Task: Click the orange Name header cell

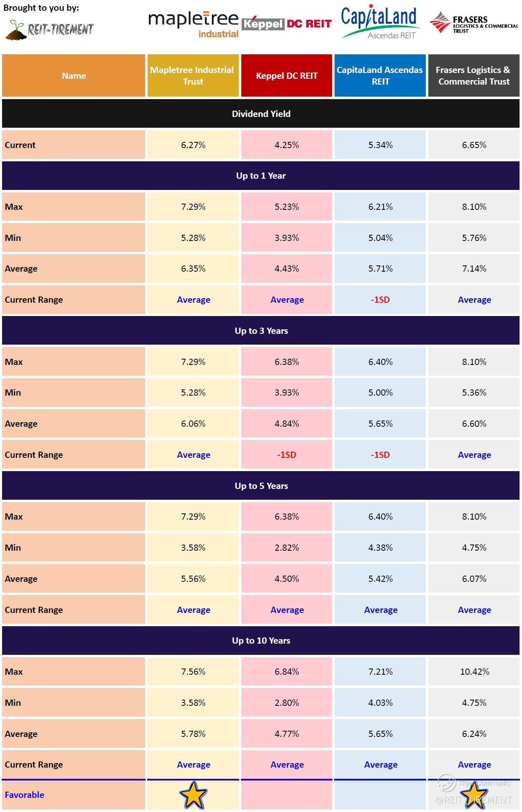Action: 74,76
